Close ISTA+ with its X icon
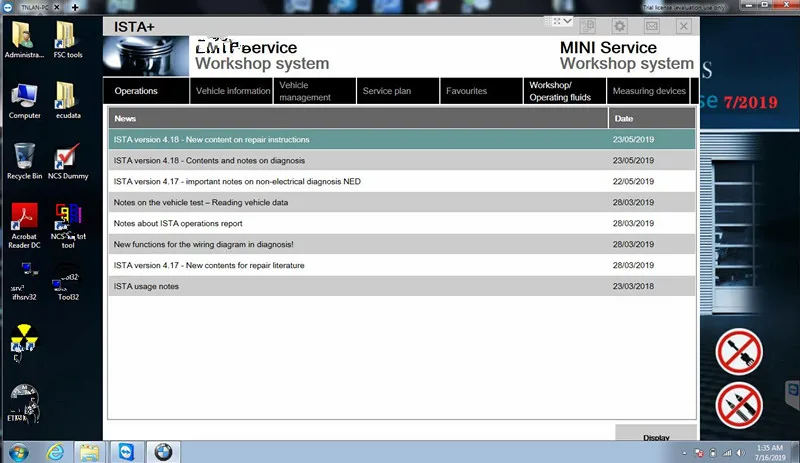The height and width of the screenshot is (463, 800). (684, 26)
